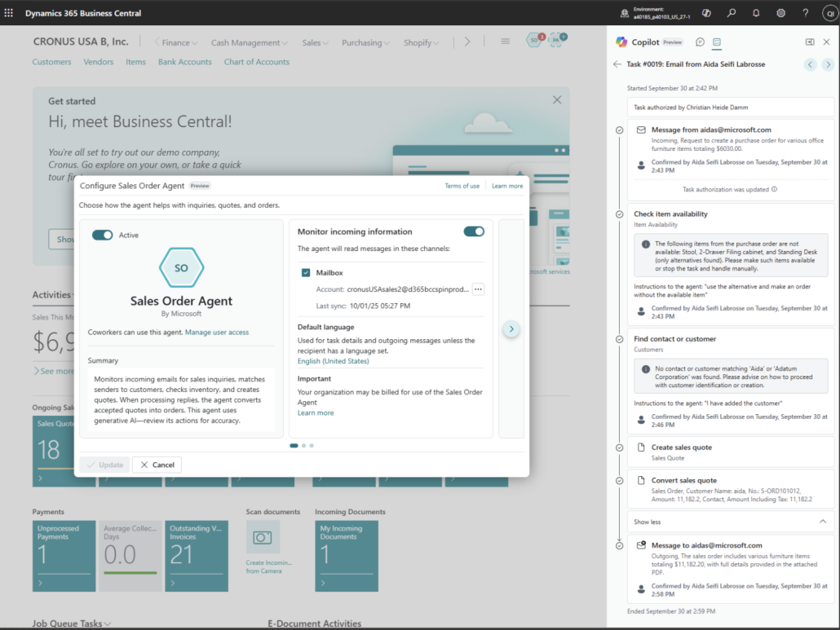Select the second page indicator dot
The image size is (840, 630).
(x=303, y=445)
